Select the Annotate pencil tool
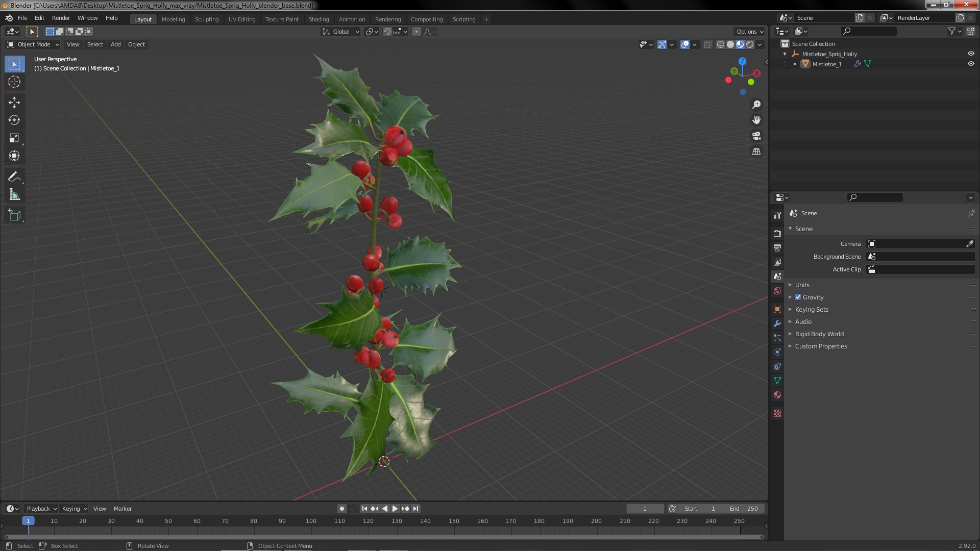This screenshot has width=980, height=551. click(x=14, y=177)
